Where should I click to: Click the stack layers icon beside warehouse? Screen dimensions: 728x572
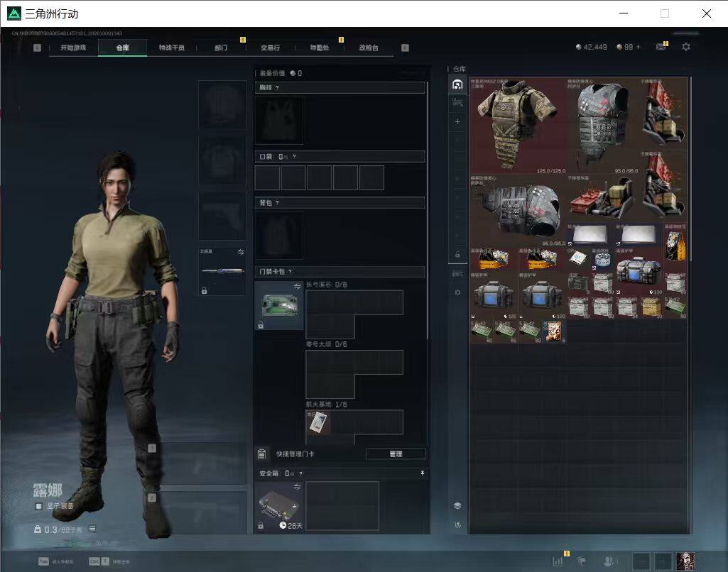point(458,506)
